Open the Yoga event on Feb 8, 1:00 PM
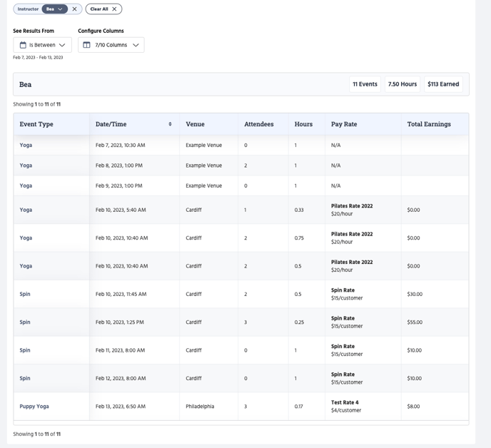 (26, 166)
